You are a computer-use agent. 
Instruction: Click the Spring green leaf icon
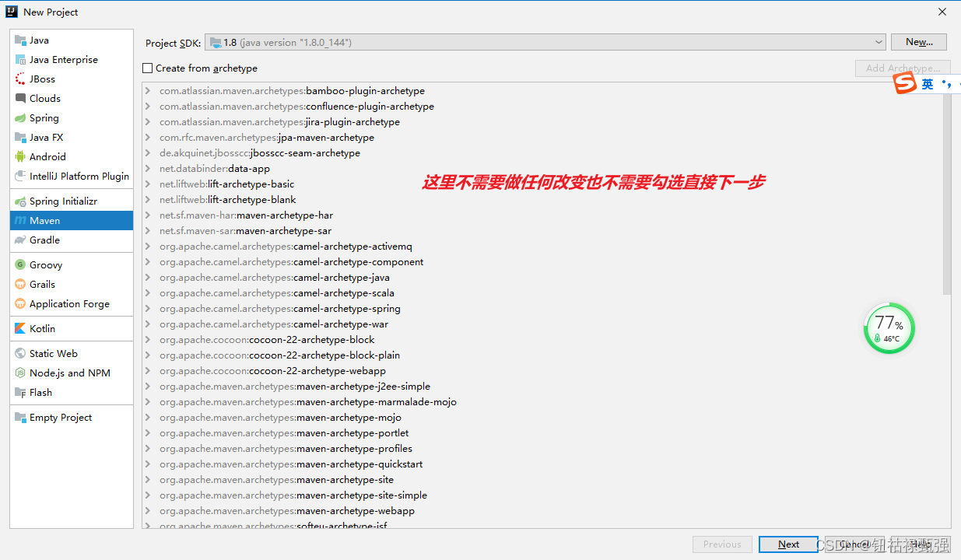click(x=21, y=118)
